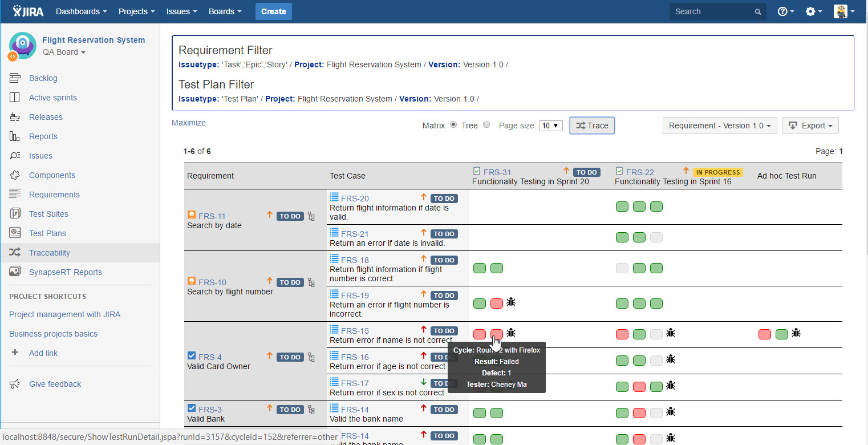868x445 pixels.
Task: Click the Maximize link
Action: 189,123
